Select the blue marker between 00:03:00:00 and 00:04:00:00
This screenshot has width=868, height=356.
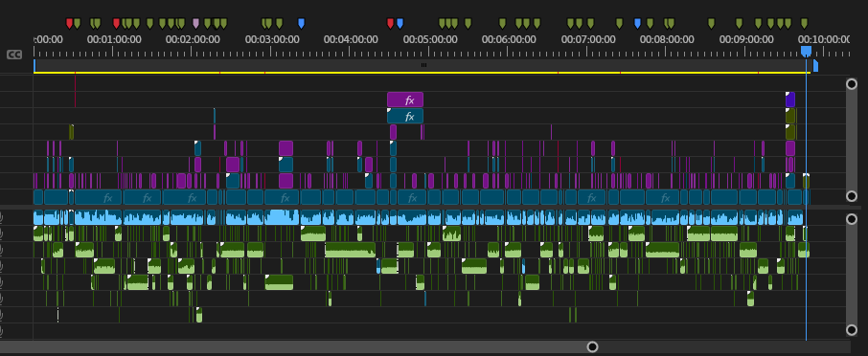(301, 23)
